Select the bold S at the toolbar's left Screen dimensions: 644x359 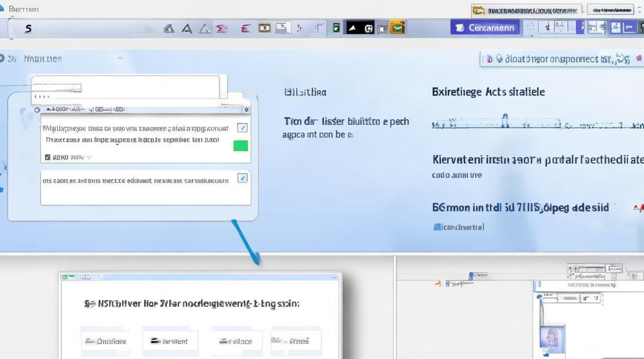tap(28, 29)
